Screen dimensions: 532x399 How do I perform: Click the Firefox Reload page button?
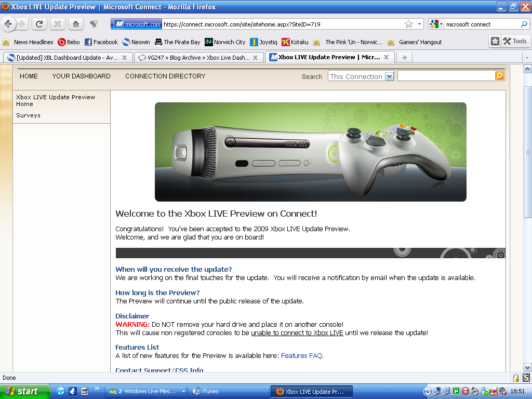tap(39, 24)
